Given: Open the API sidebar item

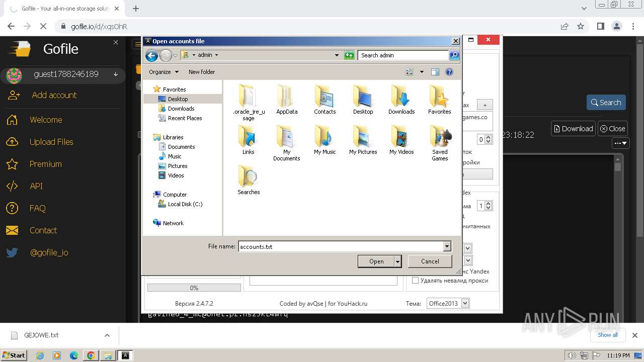Looking at the screenshot, I should pyautogui.click(x=36, y=186).
